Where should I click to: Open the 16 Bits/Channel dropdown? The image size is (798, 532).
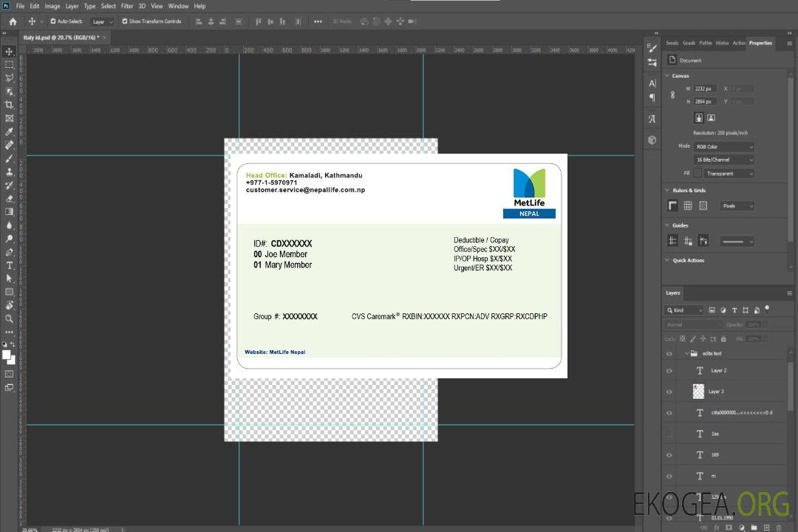(724, 160)
